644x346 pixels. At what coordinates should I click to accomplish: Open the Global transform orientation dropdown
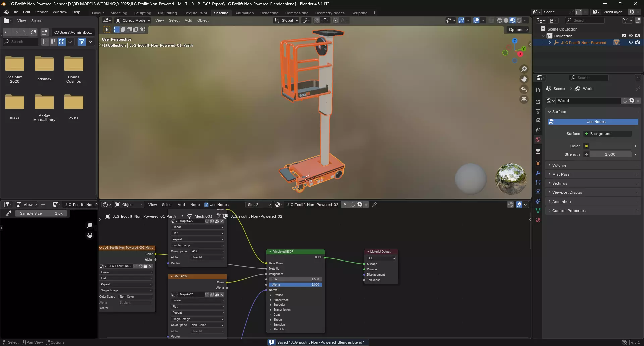click(x=286, y=20)
